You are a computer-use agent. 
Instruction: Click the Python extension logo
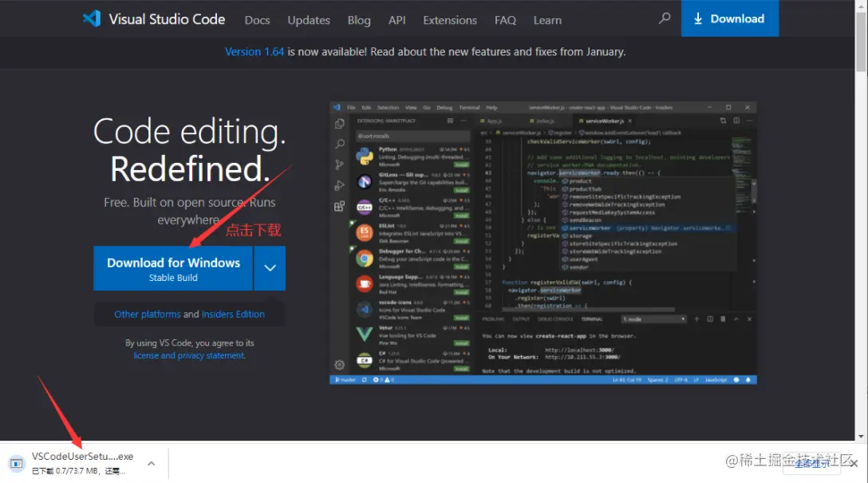click(365, 156)
